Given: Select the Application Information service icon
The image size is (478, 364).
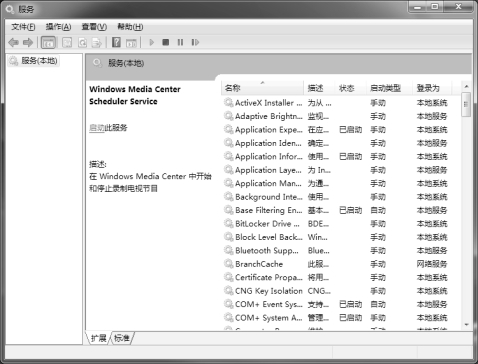Looking at the screenshot, I should pos(228,156).
